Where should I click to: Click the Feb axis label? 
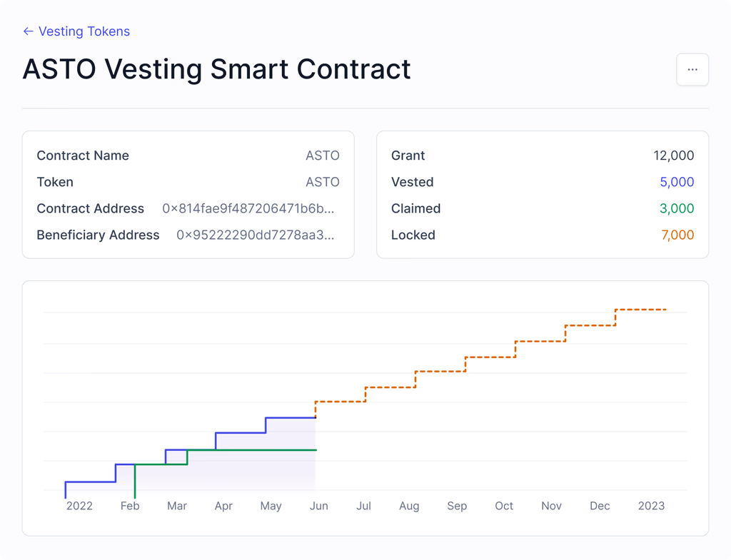(130, 506)
